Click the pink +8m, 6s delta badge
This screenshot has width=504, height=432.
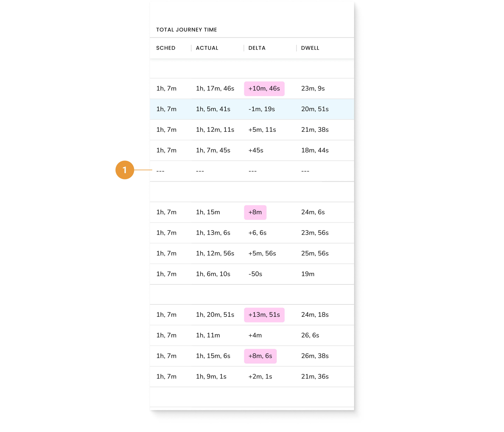click(x=260, y=356)
